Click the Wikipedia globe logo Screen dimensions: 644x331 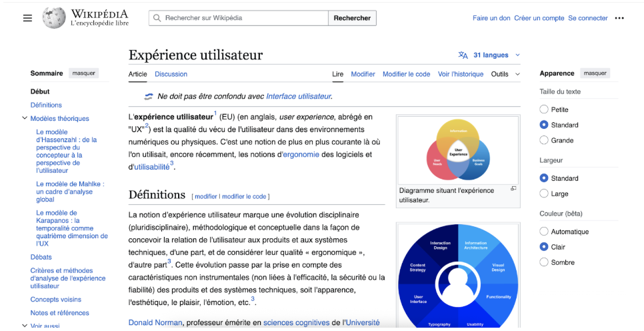pos(54,17)
